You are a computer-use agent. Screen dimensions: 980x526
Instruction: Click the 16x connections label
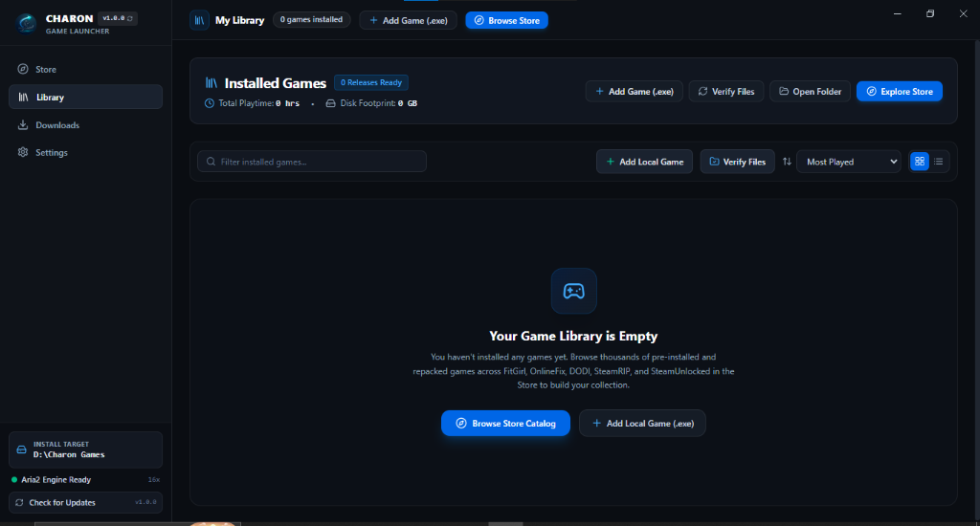pos(154,480)
